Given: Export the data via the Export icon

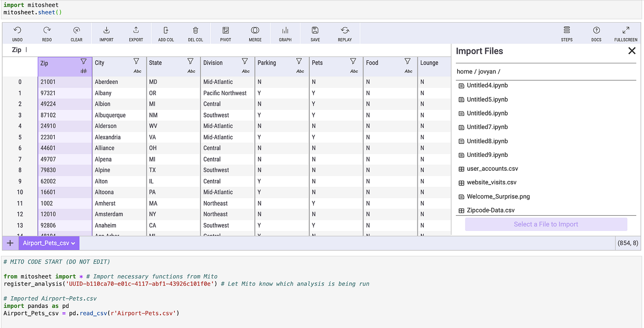Looking at the screenshot, I should click(x=136, y=33).
